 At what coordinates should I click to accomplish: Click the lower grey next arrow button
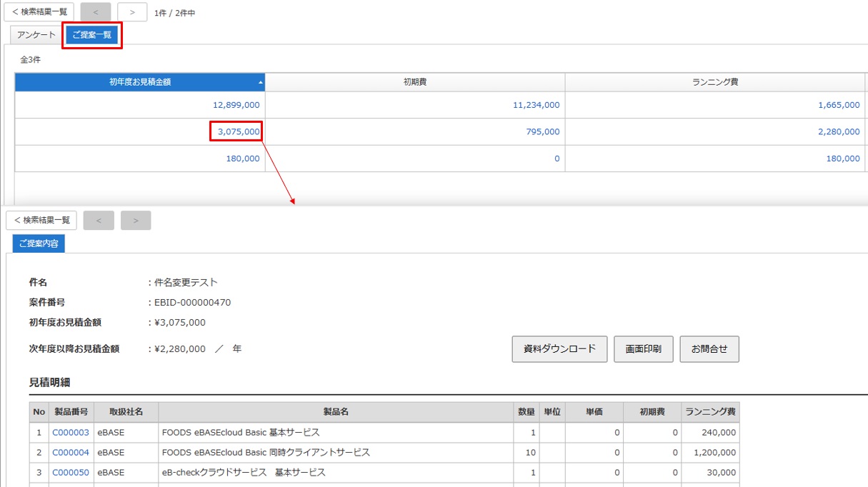(x=136, y=221)
